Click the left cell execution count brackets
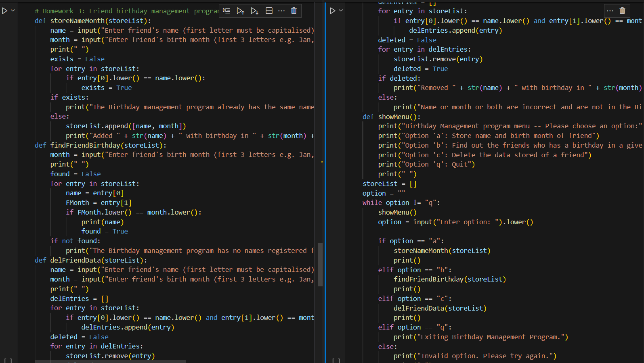644x363 pixels. pos(8,360)
